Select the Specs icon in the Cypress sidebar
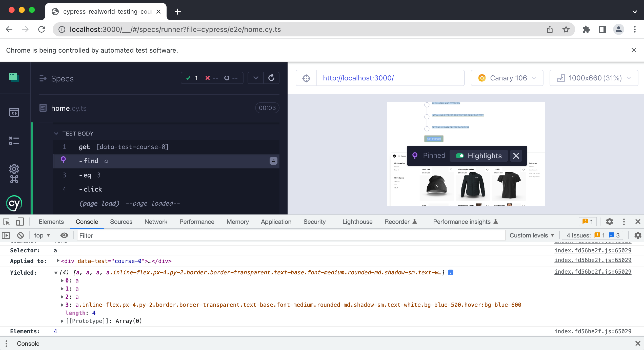 pos(14,78)
